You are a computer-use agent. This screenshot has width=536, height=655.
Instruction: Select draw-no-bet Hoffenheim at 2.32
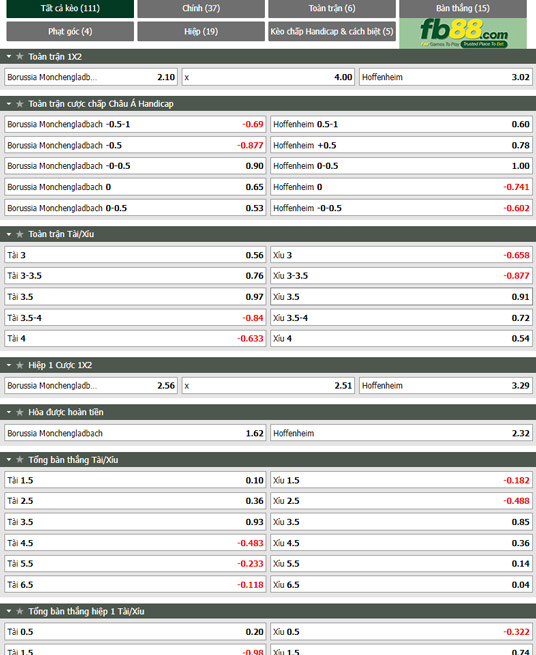click(401, 433)
